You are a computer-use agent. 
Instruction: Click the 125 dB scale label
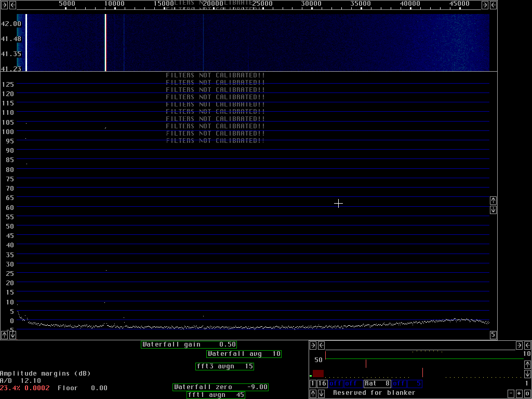pos(8,85)
